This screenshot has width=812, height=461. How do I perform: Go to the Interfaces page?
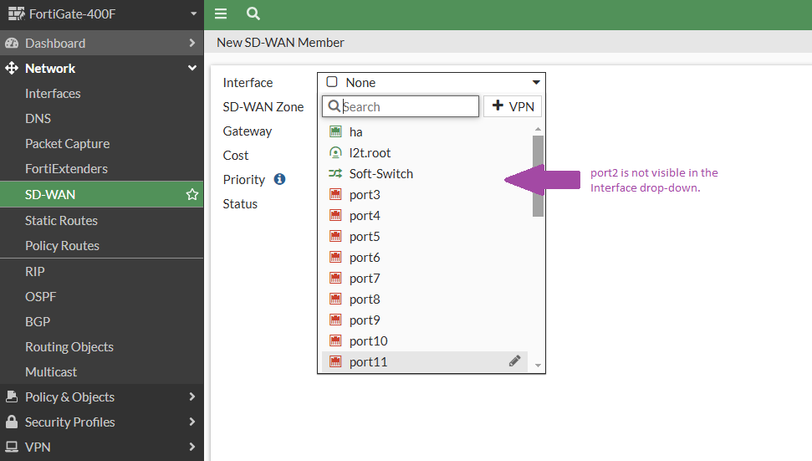[x=53, y=93]
